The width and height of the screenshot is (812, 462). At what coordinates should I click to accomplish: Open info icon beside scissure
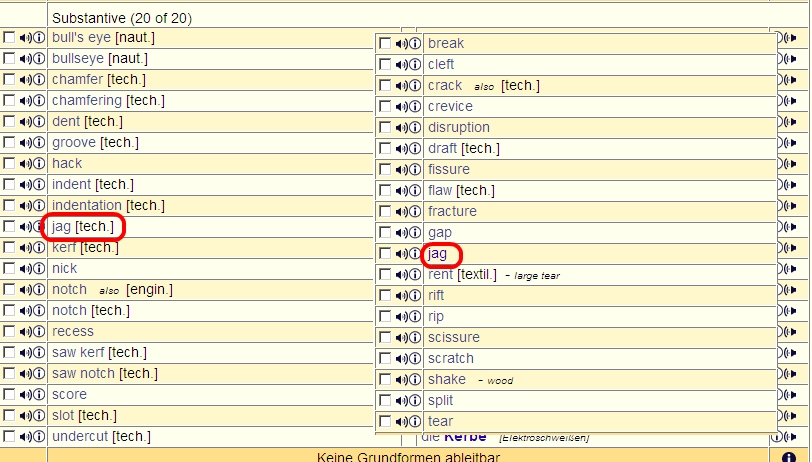(415, 337)
